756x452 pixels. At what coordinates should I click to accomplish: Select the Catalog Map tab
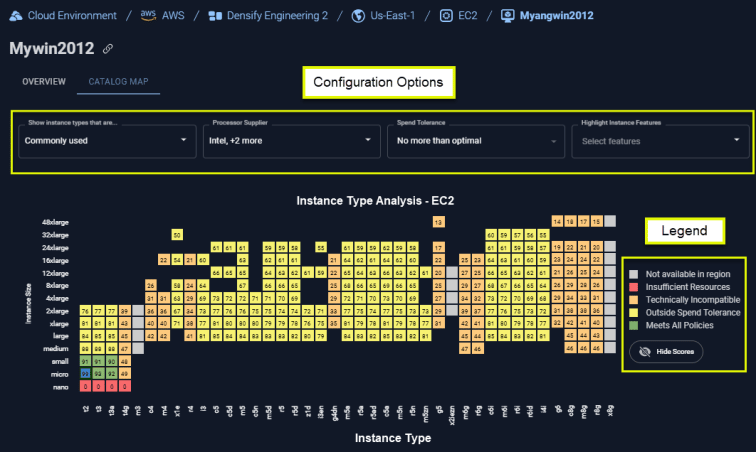(118, 82)
